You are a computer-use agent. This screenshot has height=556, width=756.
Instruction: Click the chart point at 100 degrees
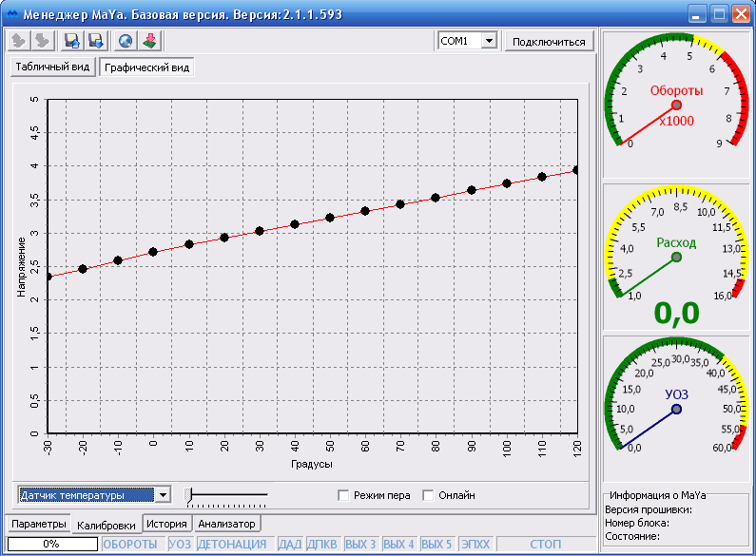coord(507,183)
